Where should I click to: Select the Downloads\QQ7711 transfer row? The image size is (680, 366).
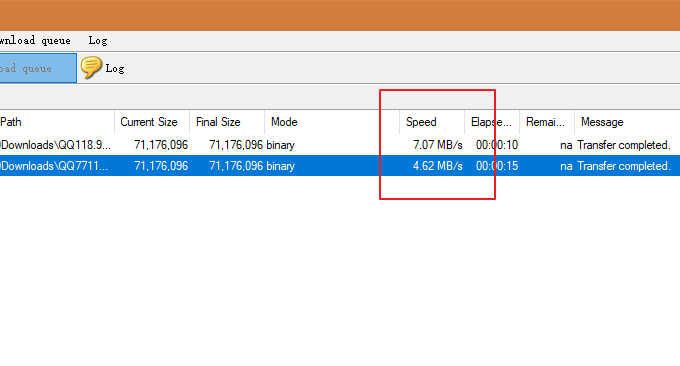(340, 166)
